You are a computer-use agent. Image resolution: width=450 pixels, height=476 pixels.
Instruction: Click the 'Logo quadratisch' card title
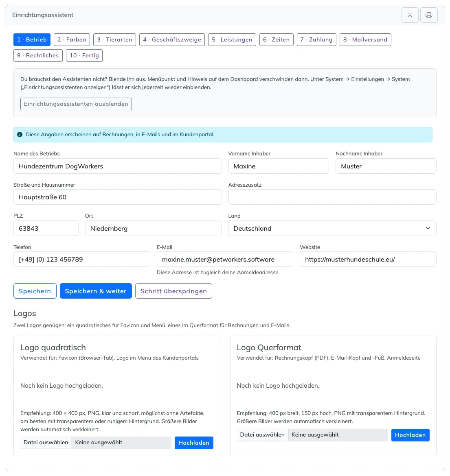pyautogui.click(x=53, y=347)
